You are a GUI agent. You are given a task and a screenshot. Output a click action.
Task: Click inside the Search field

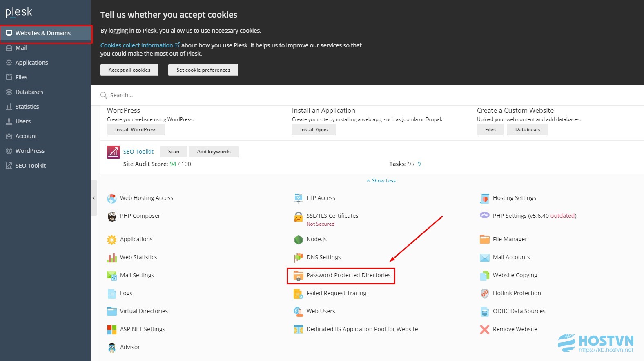[367, 95]
